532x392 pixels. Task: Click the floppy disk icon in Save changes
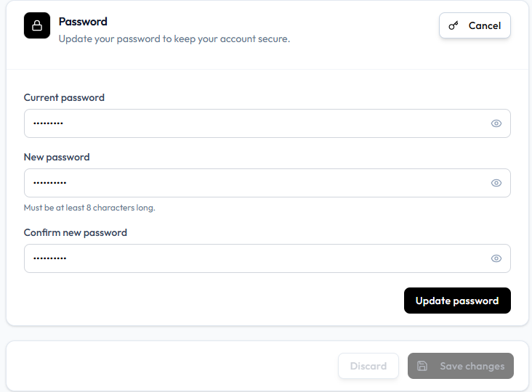pyautogui.click(x=422, y=366)
